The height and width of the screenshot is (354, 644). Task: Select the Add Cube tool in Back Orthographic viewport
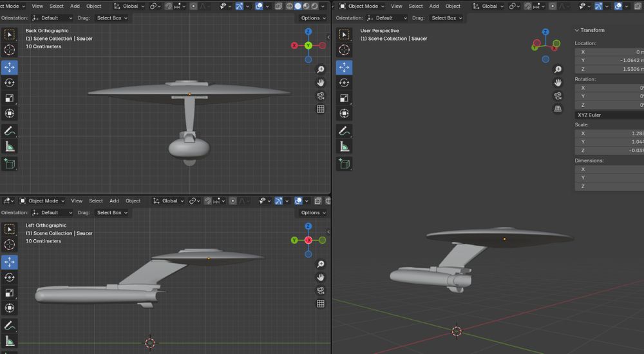(10, 164)
